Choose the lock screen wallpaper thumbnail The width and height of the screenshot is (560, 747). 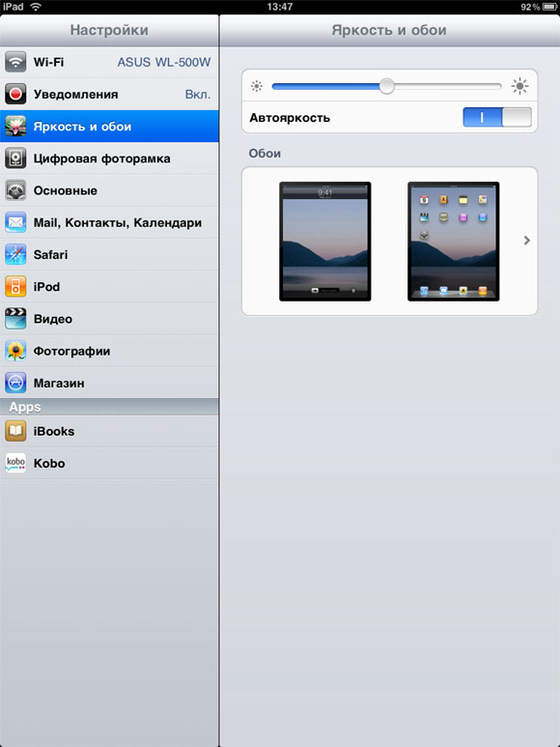[x=325, y=241]
